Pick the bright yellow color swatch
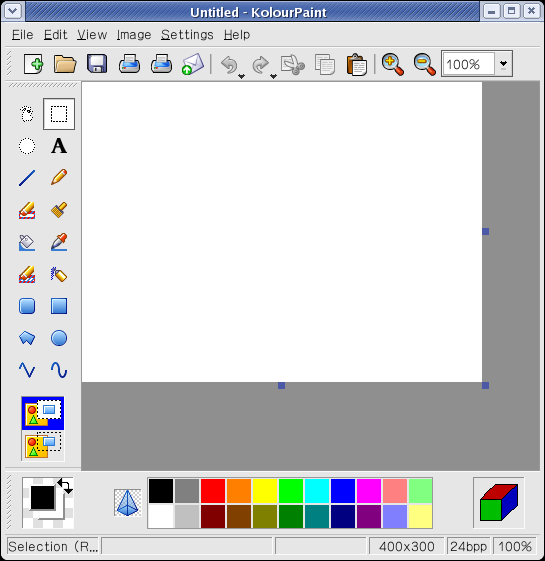Viewport: 545px width, 561px height. (265, 491)
